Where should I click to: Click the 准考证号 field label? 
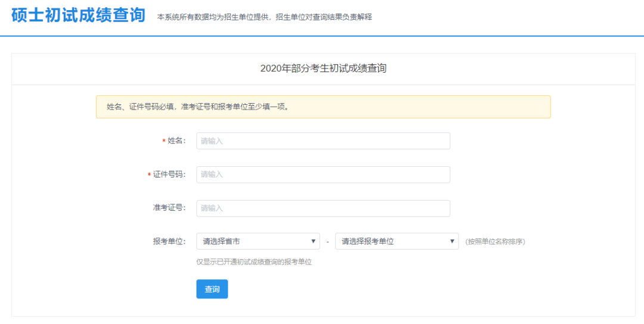point(169,208)
